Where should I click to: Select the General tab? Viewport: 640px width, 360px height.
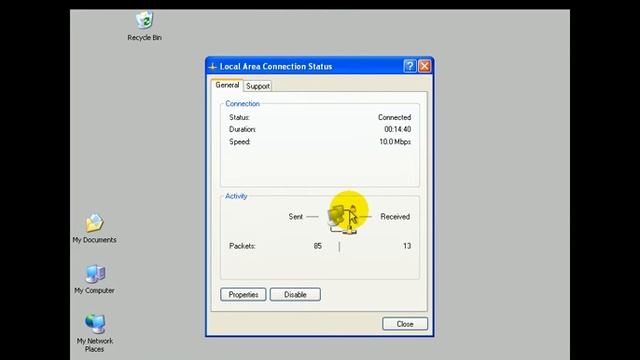pos(227,85)
